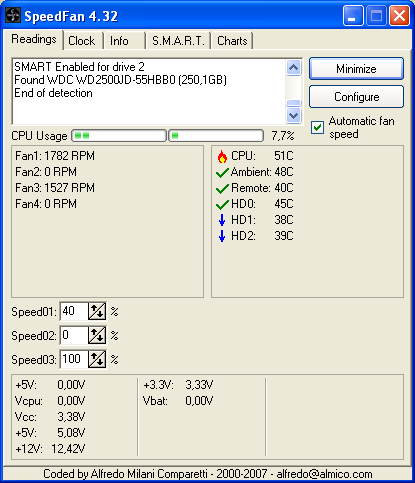Viewport: 415px width, 483px height.
Task: Click the CPU temperature flame icon
Action: click(x=222, y=156)
